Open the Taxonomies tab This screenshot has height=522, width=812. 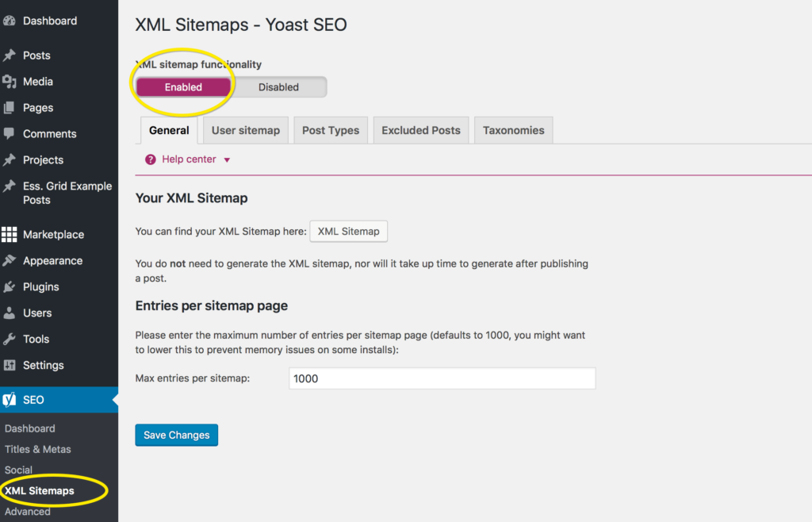(514, 130)
